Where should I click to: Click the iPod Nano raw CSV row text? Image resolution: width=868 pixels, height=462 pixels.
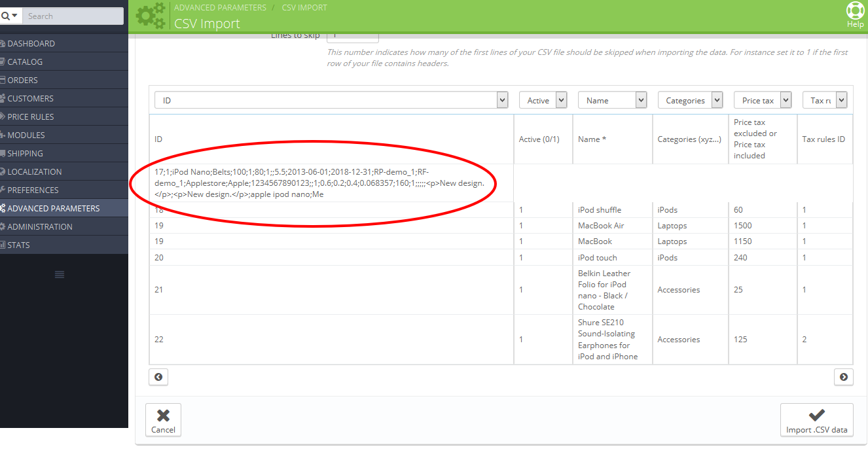[319, 183]
